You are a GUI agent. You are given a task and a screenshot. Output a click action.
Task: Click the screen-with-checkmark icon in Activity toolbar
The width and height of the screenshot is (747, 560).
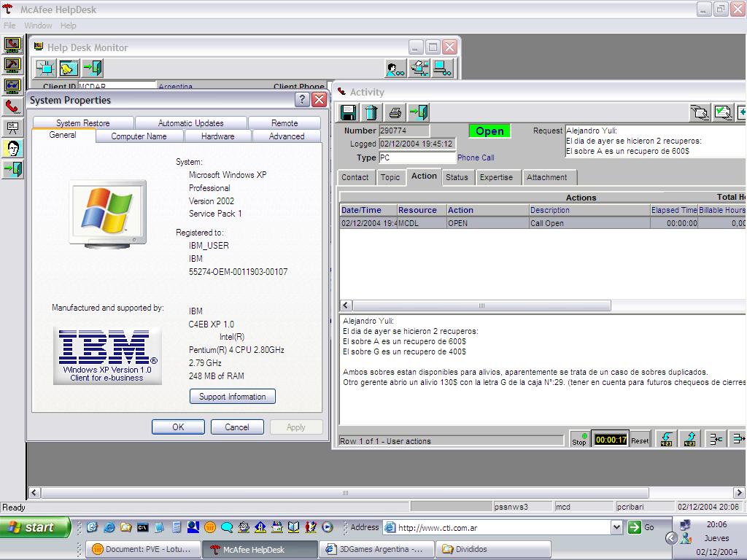(723, 112)
